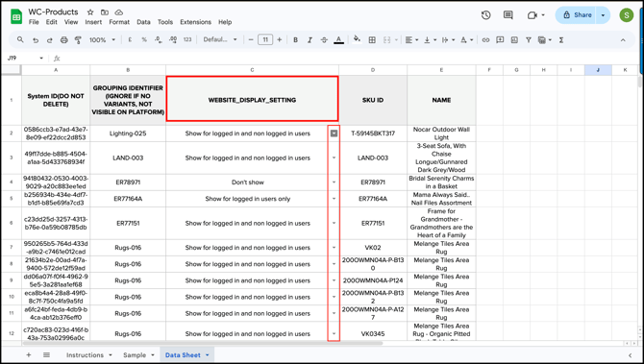Click the font size input field

tap(265, 39)
